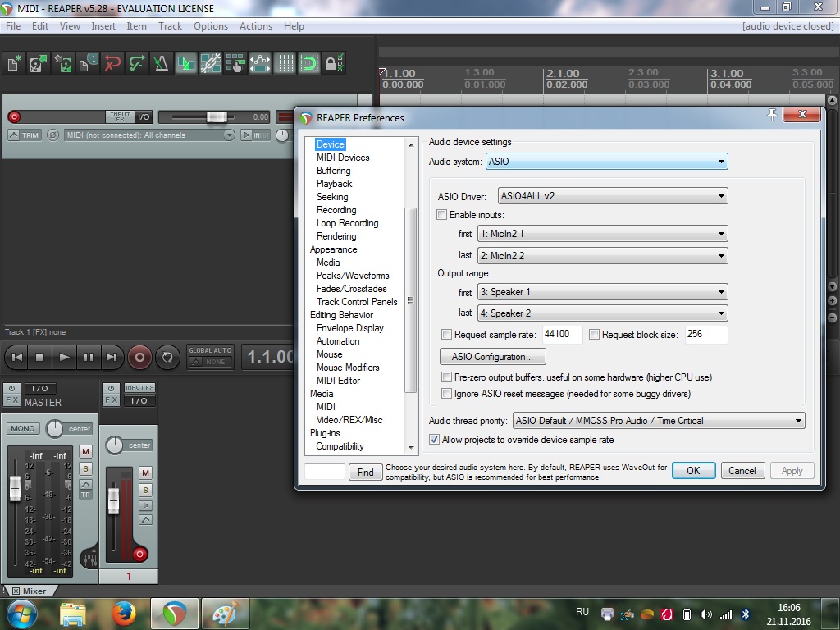The height and width of the screenshot is (630, 840).
Task: Select 'MIDI Devices' in the preferences tree
Action: coord(343,157)
